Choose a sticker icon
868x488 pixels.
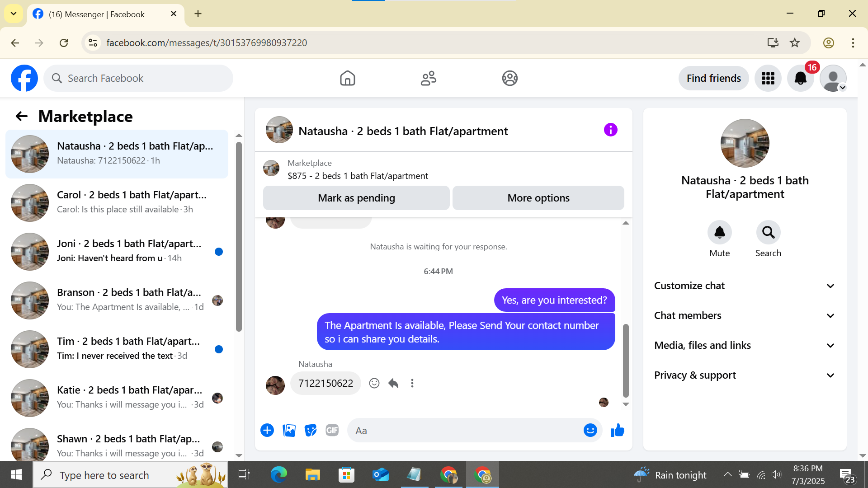(x=311, y=431)
